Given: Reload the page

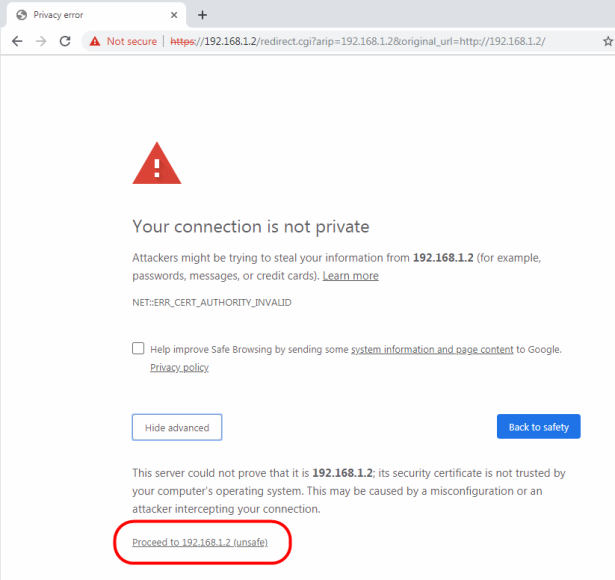Looking at the screenshot, I should pos(65,41).
